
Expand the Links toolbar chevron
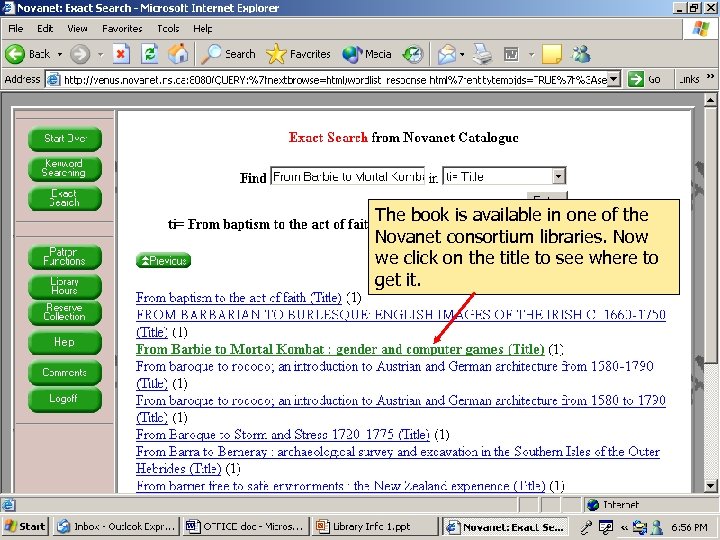click(x=710, y=77)
